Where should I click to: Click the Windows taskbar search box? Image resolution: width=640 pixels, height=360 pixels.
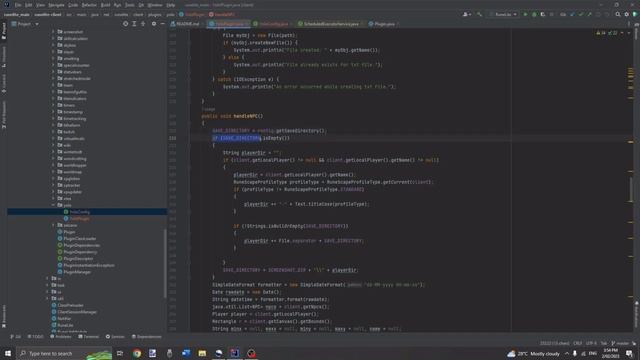pyautogui.click(x=64, y=353)
